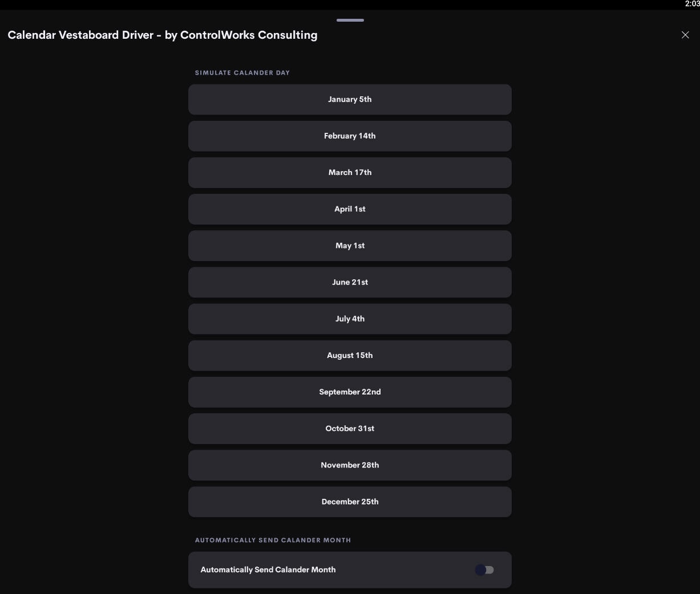Click the sheet drag handle at top
Screen dimensions: 700x594
(350, 20)
